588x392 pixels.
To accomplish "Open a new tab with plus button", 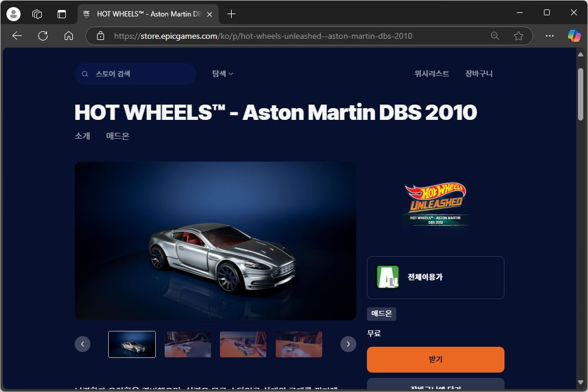I will [x=231, y=14].
